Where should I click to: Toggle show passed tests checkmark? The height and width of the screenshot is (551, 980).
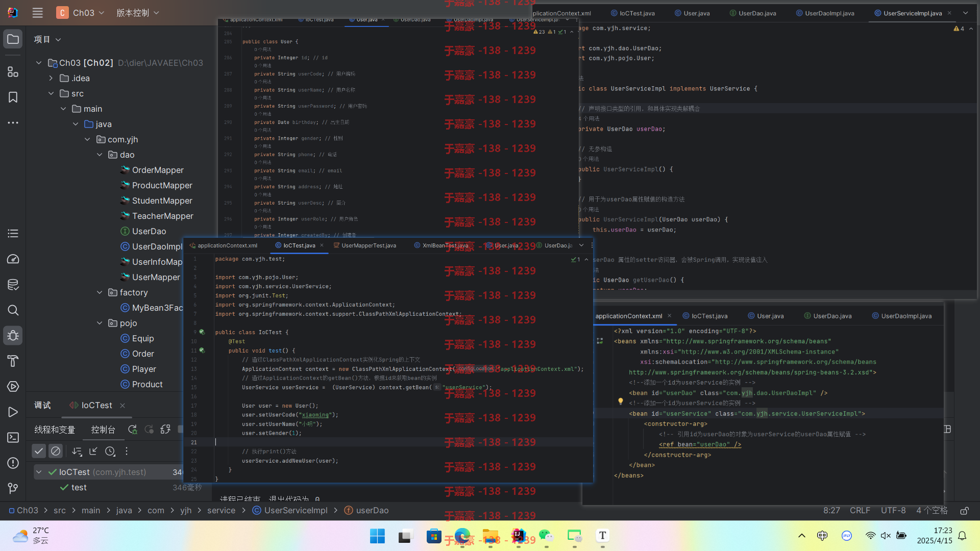point(39,451)
